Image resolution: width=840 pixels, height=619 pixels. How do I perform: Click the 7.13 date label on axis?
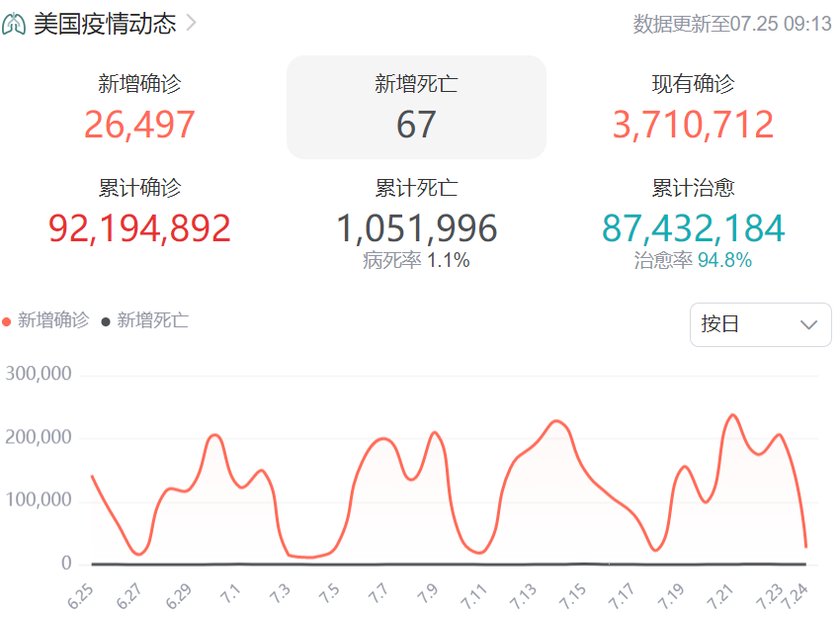pyautogui.click(x=524, y=596)
